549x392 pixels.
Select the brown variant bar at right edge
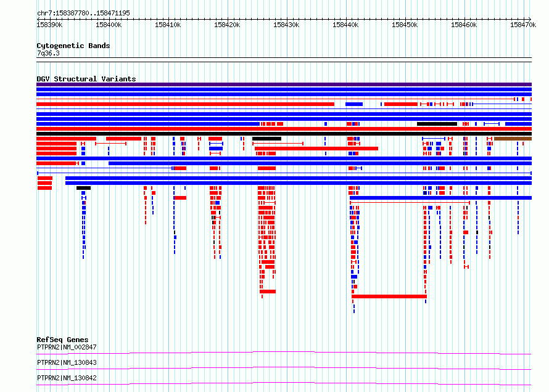(513, 139)
